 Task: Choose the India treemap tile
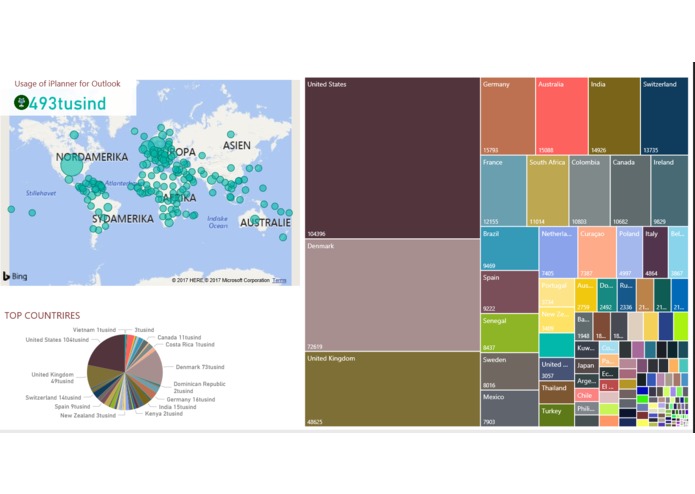[x=614, y=116]
